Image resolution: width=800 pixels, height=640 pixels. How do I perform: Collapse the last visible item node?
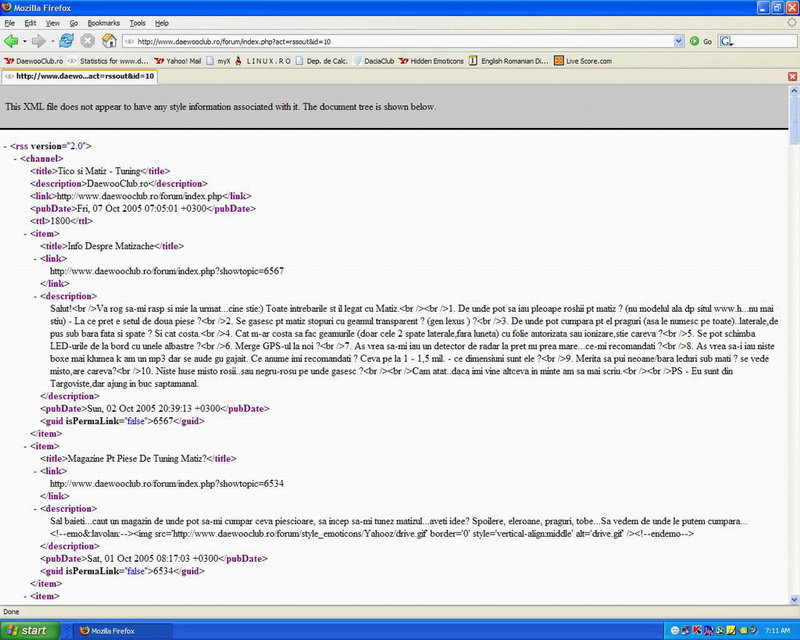point(26,596)
